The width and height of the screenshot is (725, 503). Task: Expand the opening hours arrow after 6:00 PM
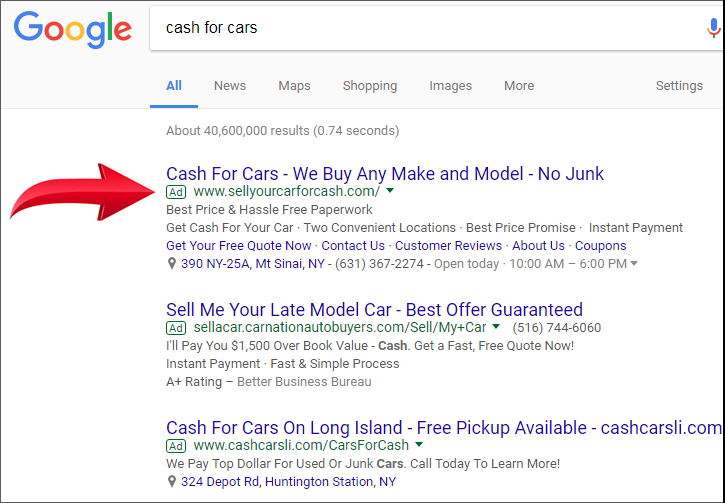pos(634,264)
